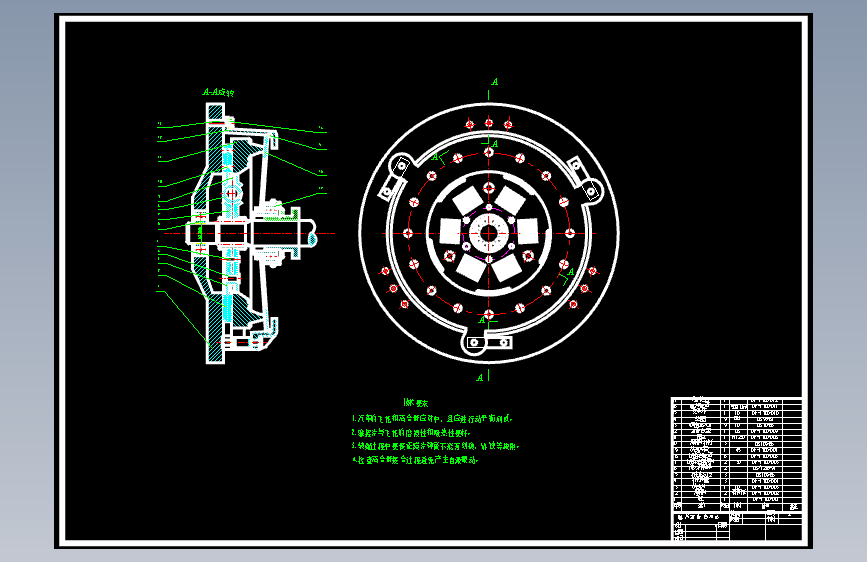
Task: Select the A-A section view title label
Action: pyautogui.click(x=218, y=92)
